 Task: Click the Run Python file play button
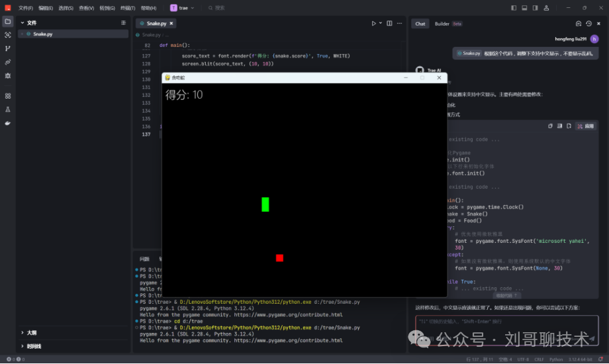click(373, 23)
